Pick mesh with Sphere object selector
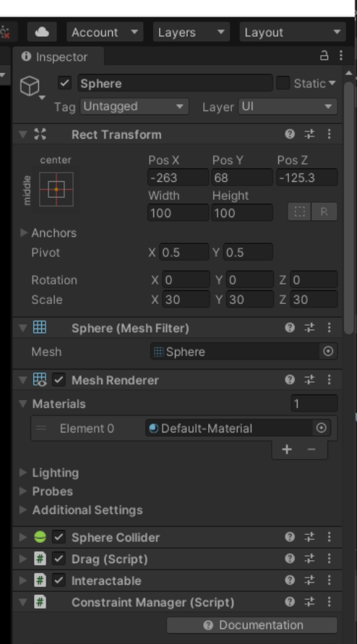 coord(328,352)
